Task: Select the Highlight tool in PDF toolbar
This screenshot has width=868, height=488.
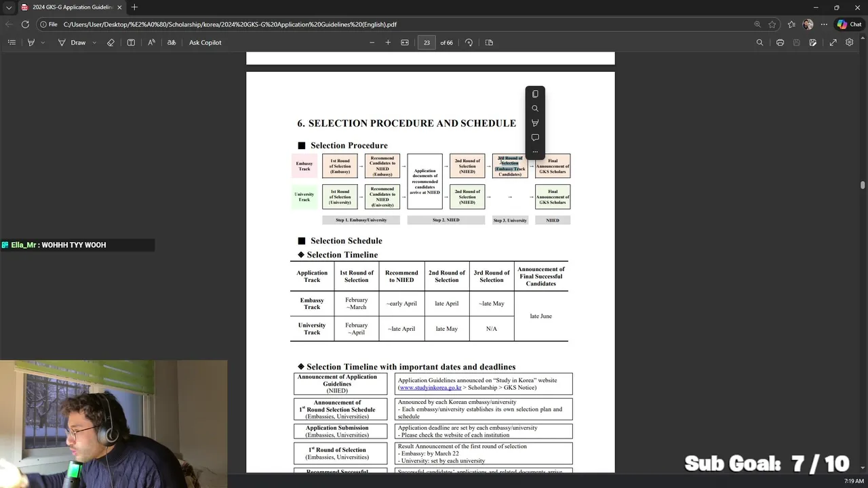Action: pos(31,42)
